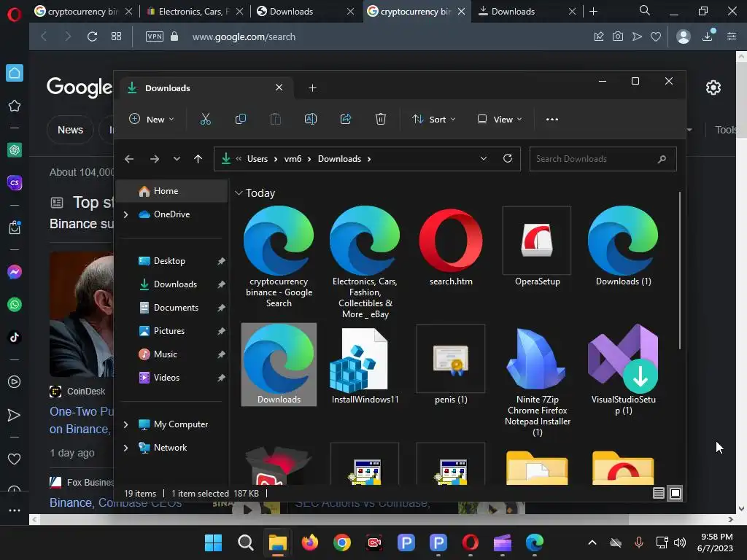This screenshot has height=560, width=747.
Task: Open Opera speed dial grid icon
Action: (116, 36)
